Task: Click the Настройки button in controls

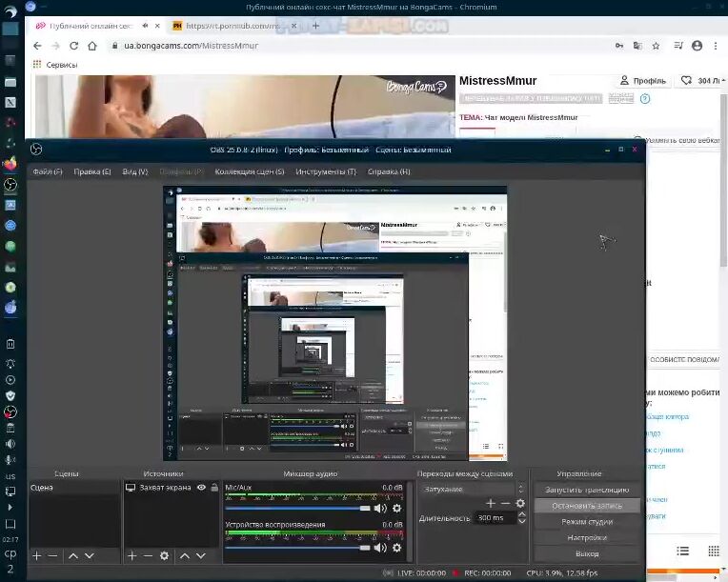Action: [587, 537]
